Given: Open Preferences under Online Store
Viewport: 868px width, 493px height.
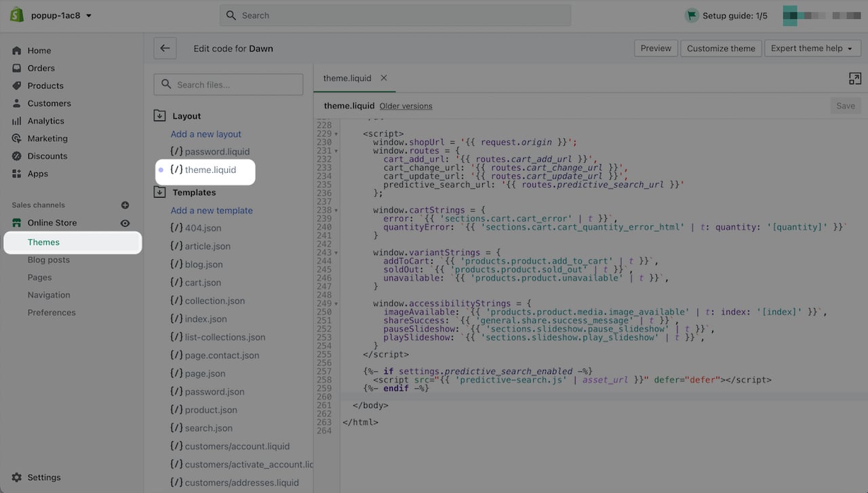Looking at the screenshot, I should [x=52, y=313].
